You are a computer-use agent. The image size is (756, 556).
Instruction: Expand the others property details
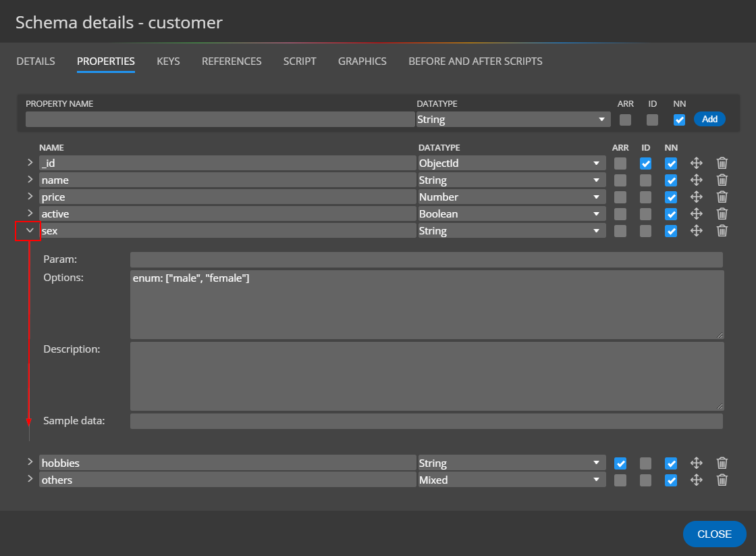[30, 479]
